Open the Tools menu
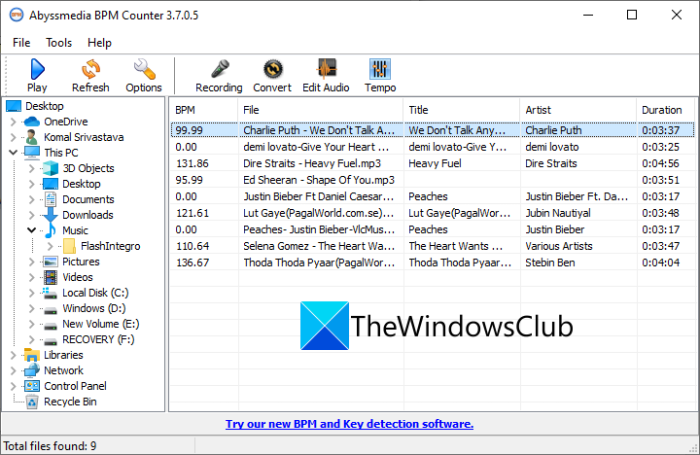Screen dimensions: 700x455 [59, 43]
